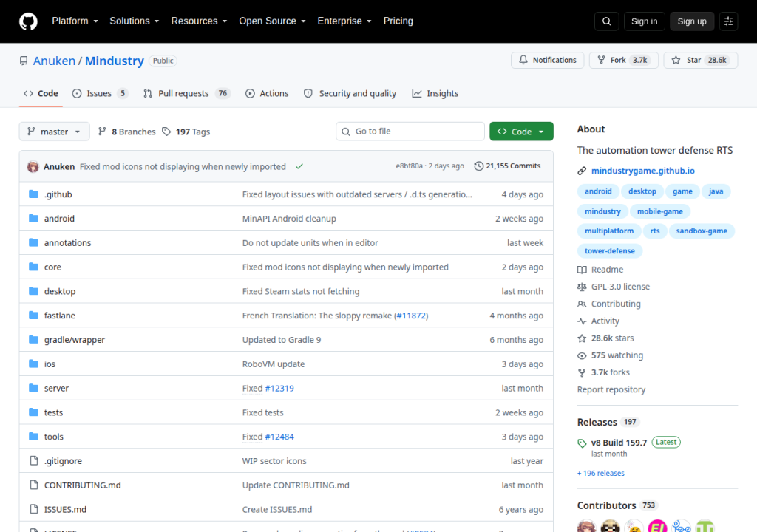Open the #11872 pull request link
The width and height of the screenshot is (757, 532).
[411, 316]
